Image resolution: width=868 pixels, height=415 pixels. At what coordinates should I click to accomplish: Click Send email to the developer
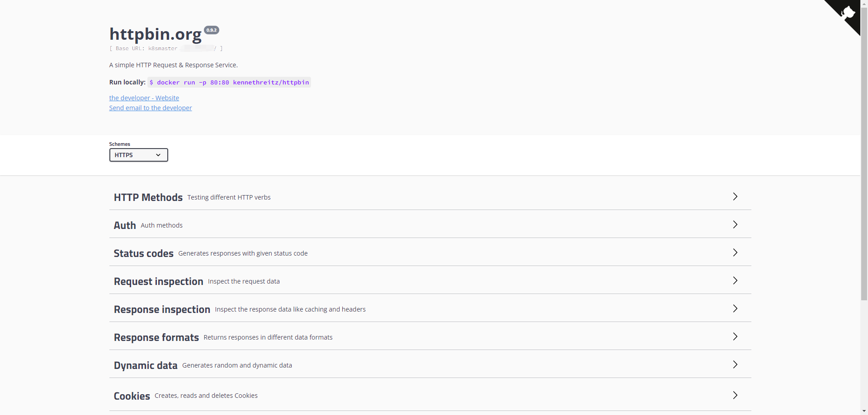coord(150,108)
